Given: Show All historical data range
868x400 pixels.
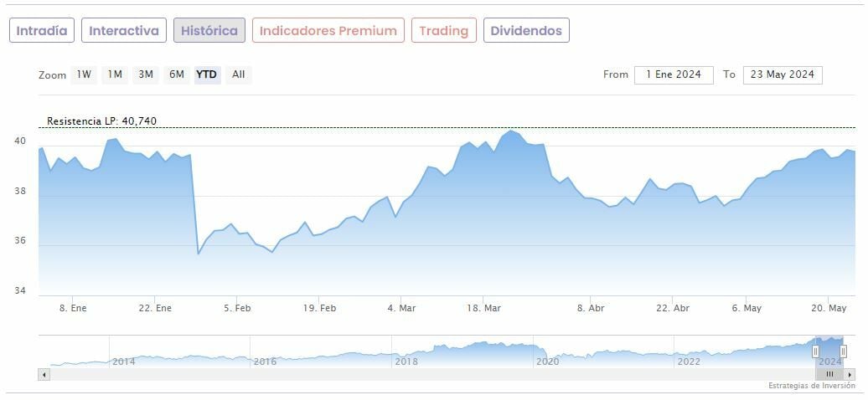Looking at the screenshot, I should tap(238, 74).
